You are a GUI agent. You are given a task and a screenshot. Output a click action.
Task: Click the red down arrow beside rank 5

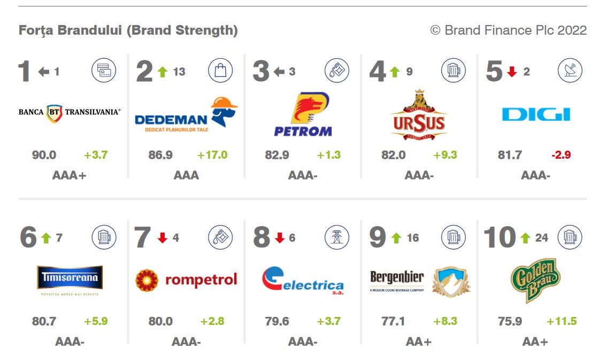512,72
